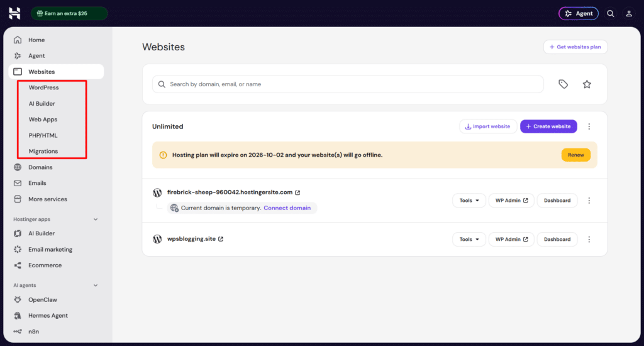Open PHP/HTML submenu item
The height and width of the screenshot is (346, 644).
coord(43,135)
